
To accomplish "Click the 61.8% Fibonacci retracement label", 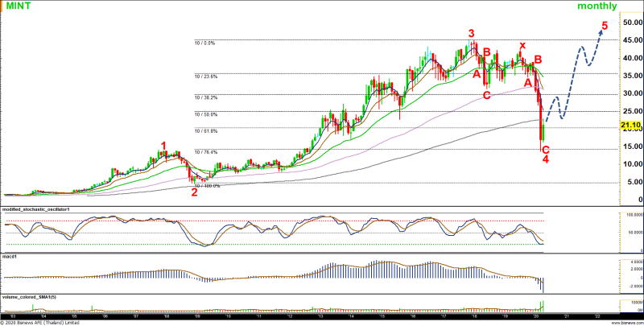I will [x=206, y=130].
